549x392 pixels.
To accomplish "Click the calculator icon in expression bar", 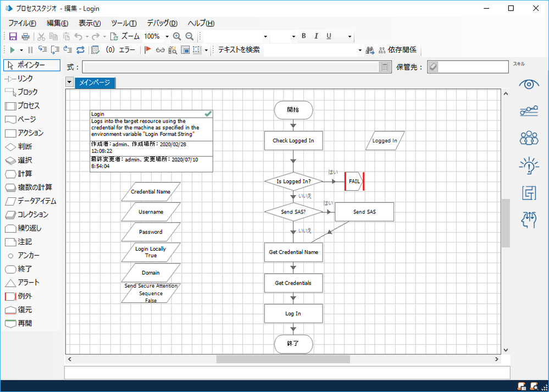I will point(385,67).
